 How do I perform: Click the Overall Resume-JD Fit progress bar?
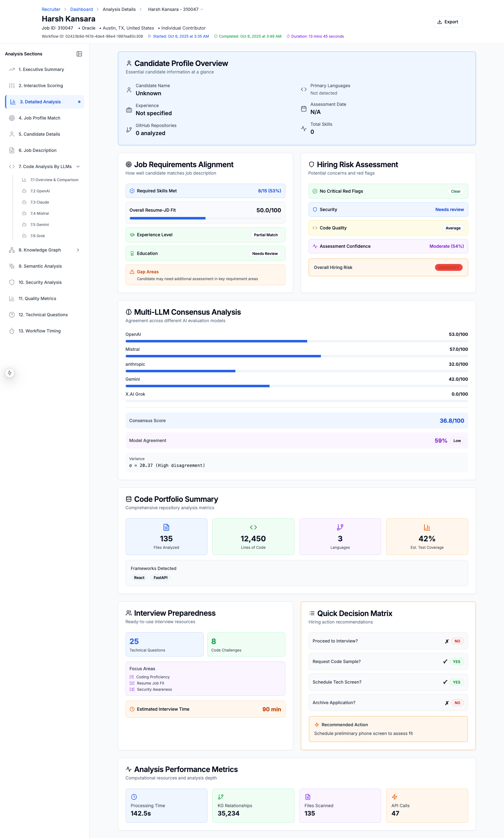pyautogui.click(x=205, y=218)
